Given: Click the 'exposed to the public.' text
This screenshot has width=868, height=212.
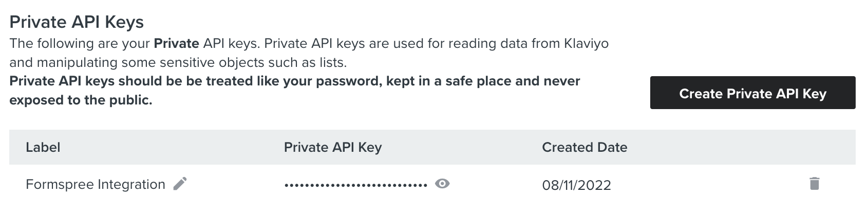Looking at the screenshot, I should tap(81, 100).
